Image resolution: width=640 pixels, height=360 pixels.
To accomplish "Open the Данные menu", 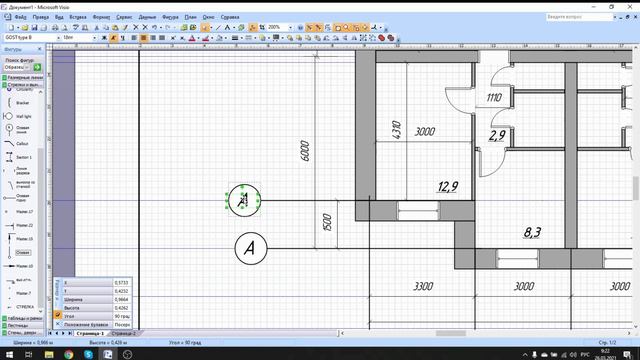I will coord(147,17).
